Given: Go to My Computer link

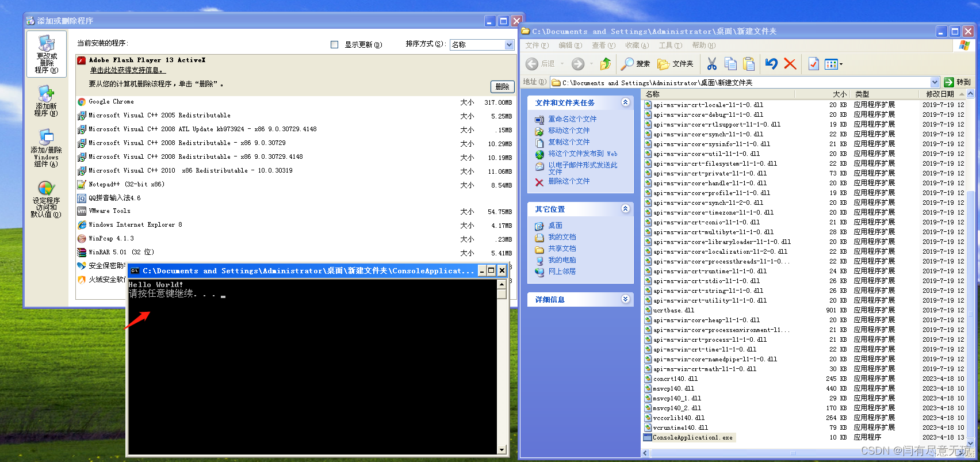Looking at the screenshot, I should pos(562,260).
